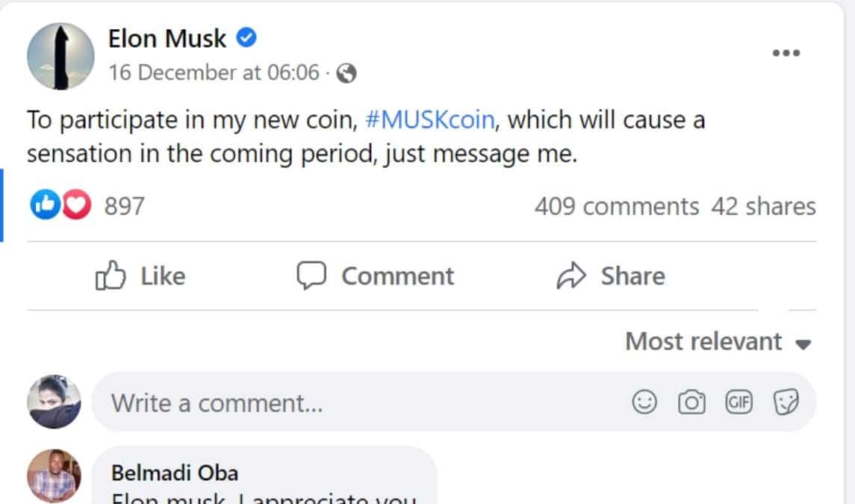Open the three-dot post options menu
The image size is (855, 504).
click(x=786, y=53)
